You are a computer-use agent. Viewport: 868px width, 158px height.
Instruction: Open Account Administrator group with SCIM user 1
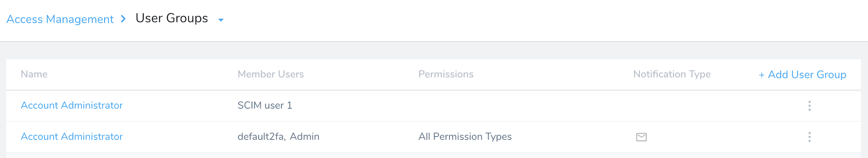[x=72, y=105]
